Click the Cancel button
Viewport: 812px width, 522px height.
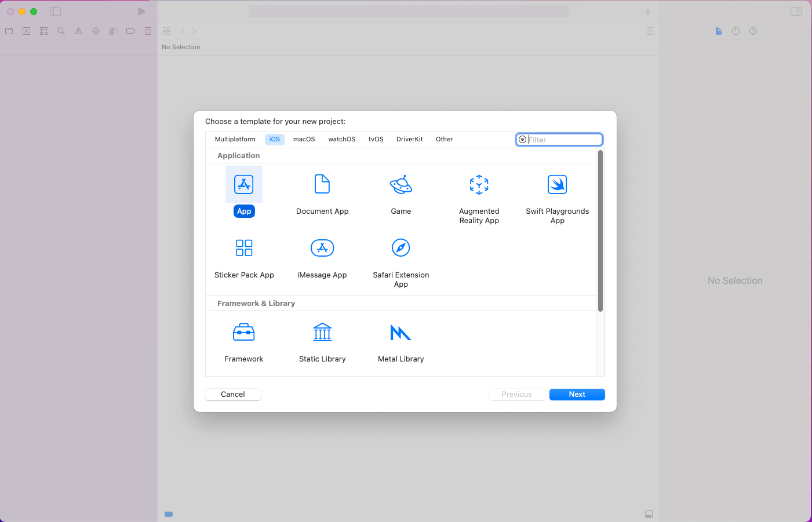tap(233, 395)
